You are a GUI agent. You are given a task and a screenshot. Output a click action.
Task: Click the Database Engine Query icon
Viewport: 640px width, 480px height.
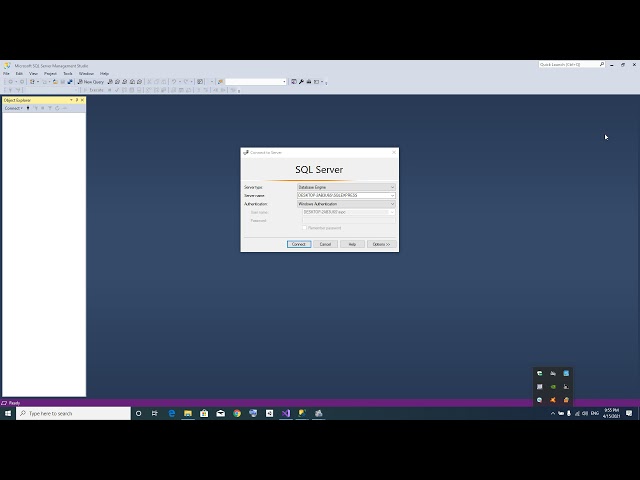point(110,82)
